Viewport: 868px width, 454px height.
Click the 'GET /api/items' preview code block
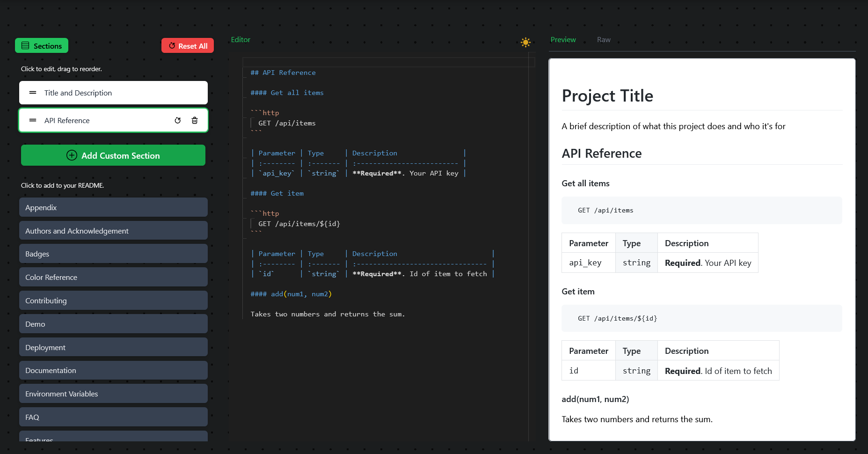point(701,210)
